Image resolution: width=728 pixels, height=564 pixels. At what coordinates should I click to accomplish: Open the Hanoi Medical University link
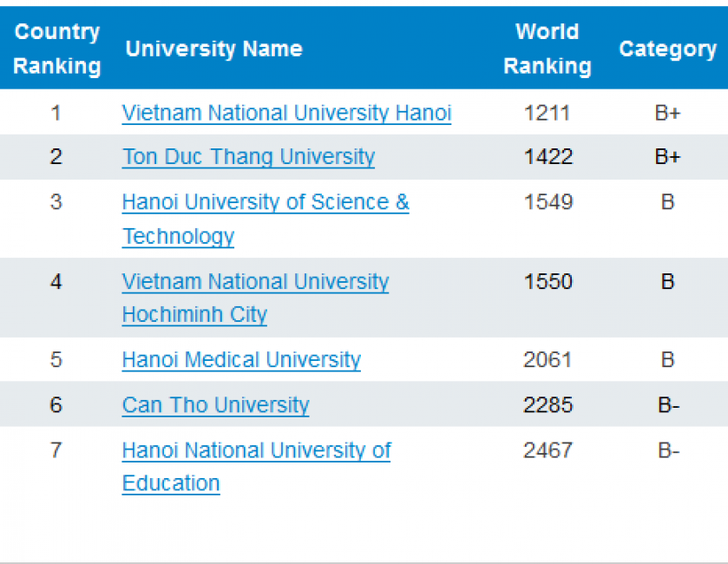point(241,360)
